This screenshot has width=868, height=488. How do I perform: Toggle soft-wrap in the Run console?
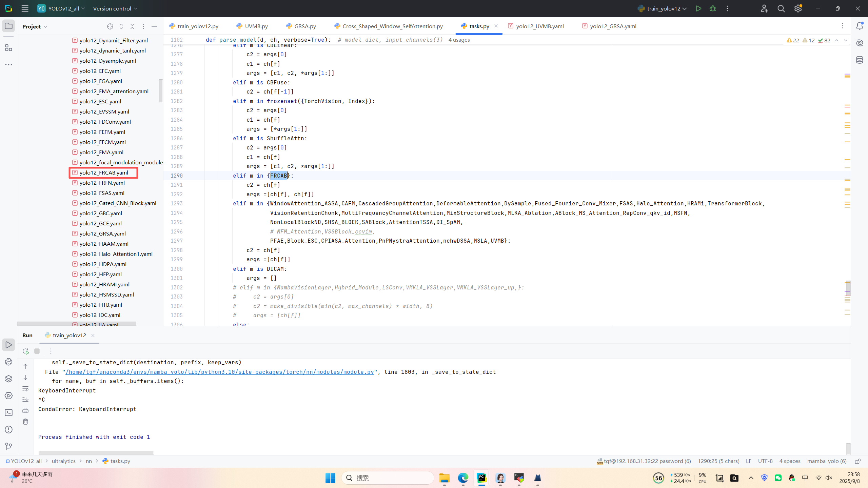[x=25, y=389]
